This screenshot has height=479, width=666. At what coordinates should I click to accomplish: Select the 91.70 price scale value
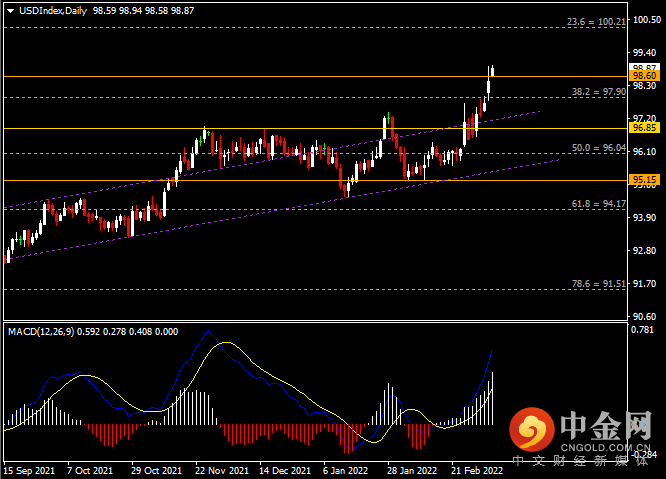tap(644, 284)
